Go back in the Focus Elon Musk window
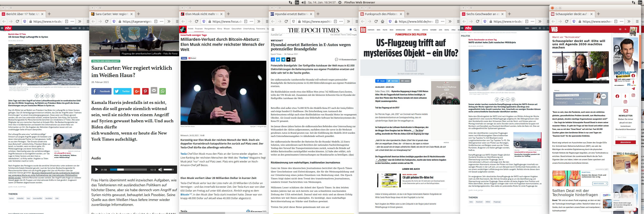Screen dimensions: 644x214 pyautogui.click(x=183, y=21)
